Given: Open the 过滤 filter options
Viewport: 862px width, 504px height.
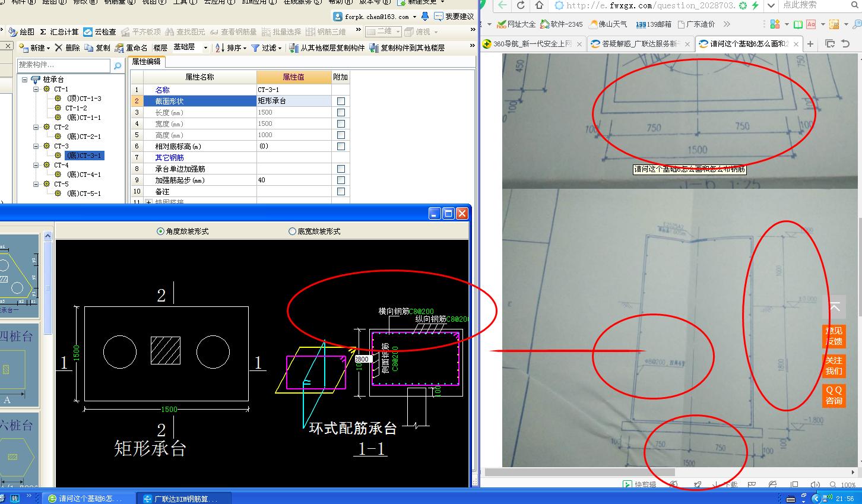Looking at the screenshot, I should [x=266, y=47].
